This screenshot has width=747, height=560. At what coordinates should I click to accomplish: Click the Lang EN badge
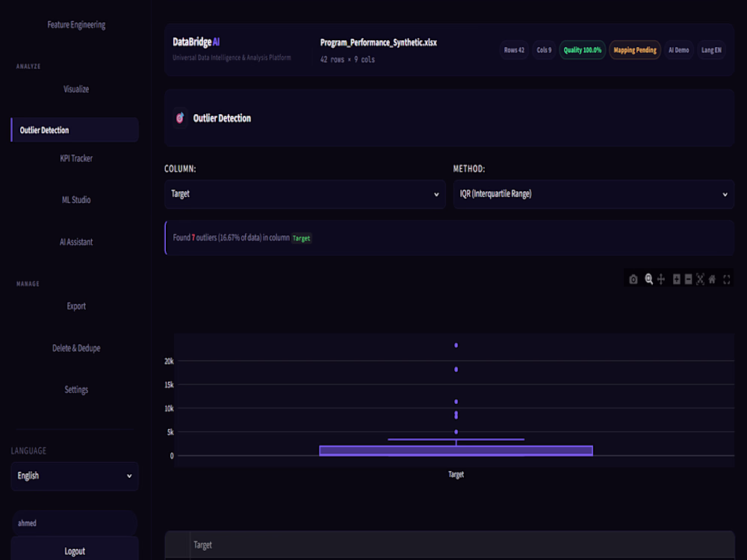711,50
